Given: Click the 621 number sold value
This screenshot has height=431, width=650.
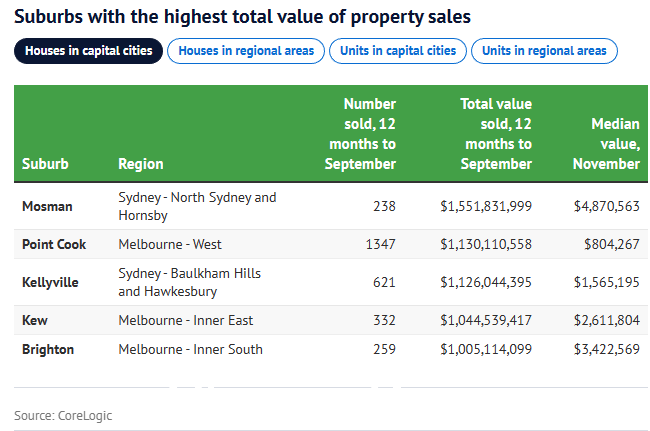Looking at the screenshot, I should (x=384, y=282).
